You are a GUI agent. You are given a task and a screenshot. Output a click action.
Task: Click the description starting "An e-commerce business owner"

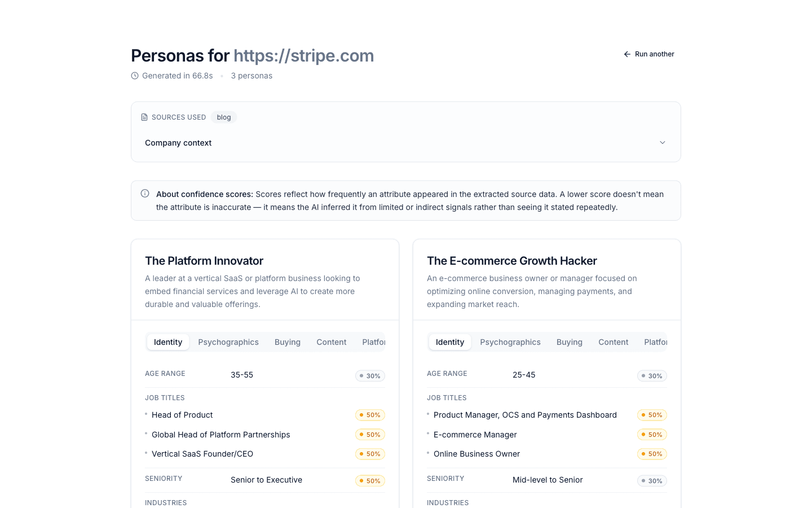532,291
